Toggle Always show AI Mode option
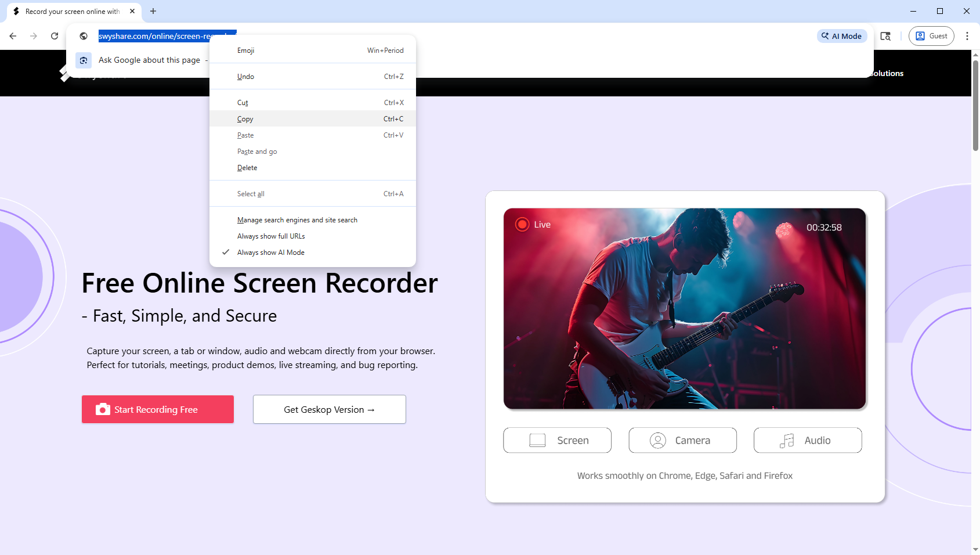980x555 pixels. tap(270, 253)
